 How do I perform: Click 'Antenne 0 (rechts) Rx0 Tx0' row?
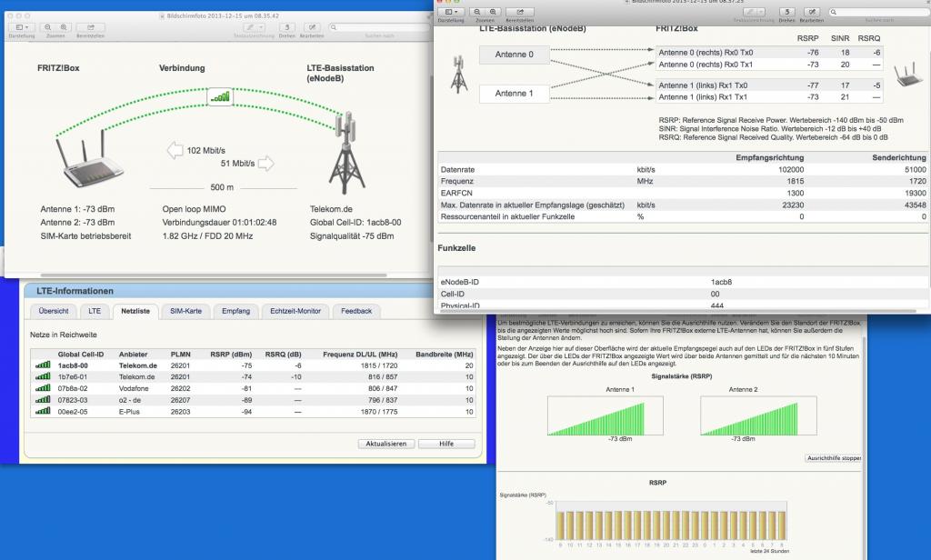(x=769, y=52)
